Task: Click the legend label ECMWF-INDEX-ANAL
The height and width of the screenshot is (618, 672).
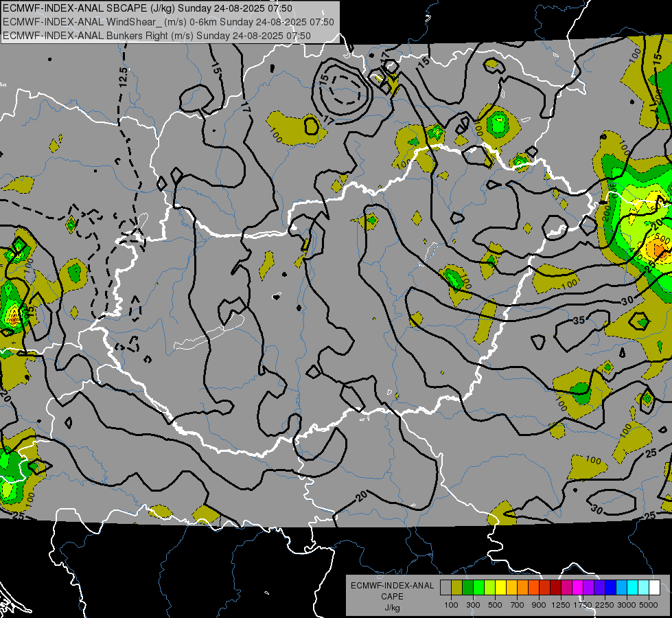Action: click(x=392, y=586)
